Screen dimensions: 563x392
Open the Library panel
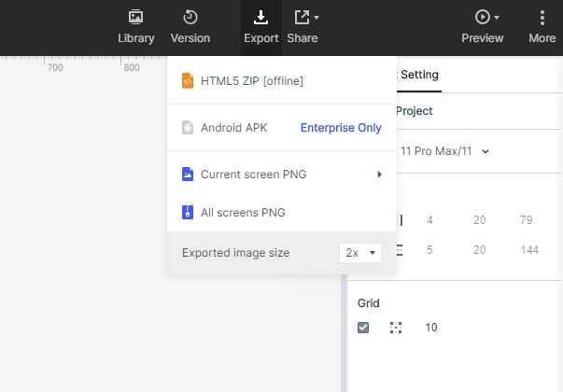136,26
